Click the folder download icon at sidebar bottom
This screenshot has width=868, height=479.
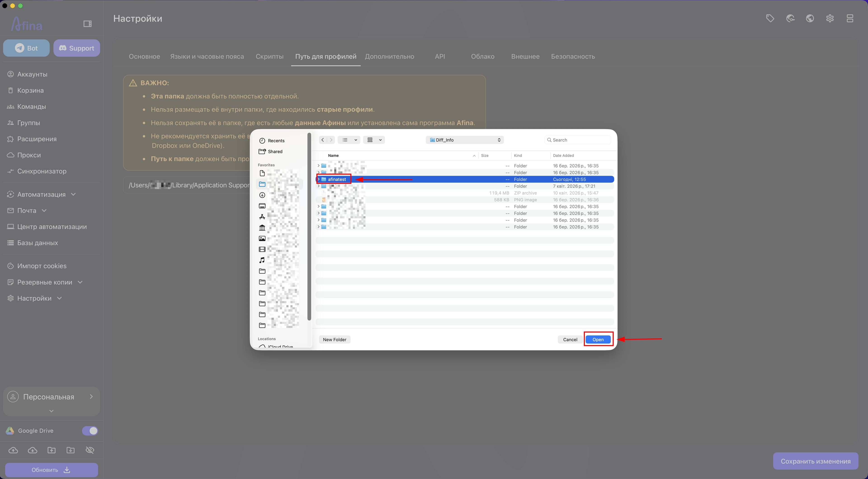(71, 450)
